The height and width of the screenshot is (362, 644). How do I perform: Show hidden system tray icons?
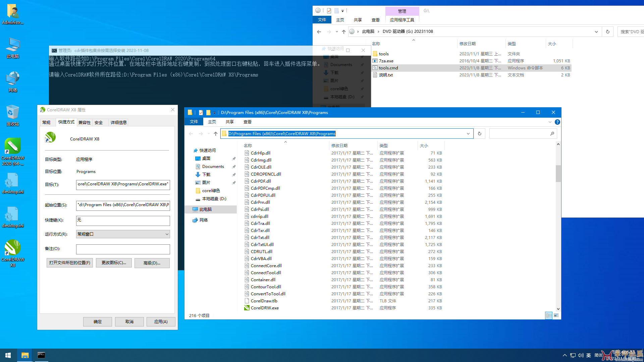(565, 355)
